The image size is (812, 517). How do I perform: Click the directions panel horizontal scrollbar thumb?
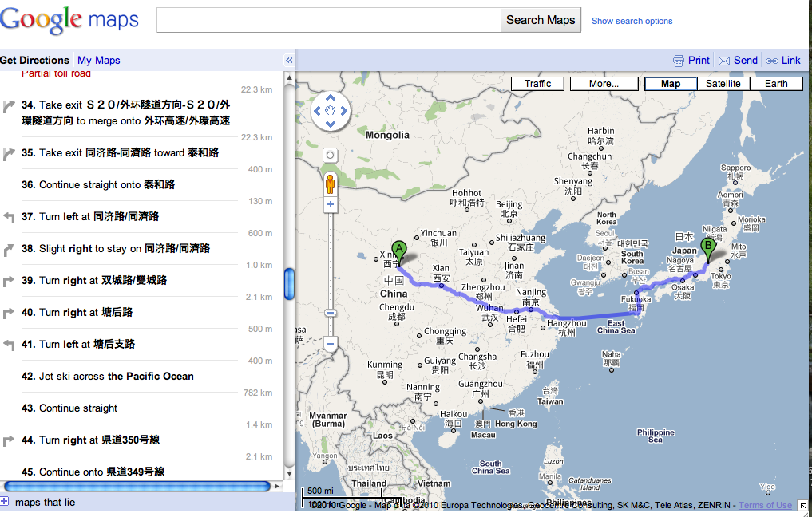tap(137, 486)
